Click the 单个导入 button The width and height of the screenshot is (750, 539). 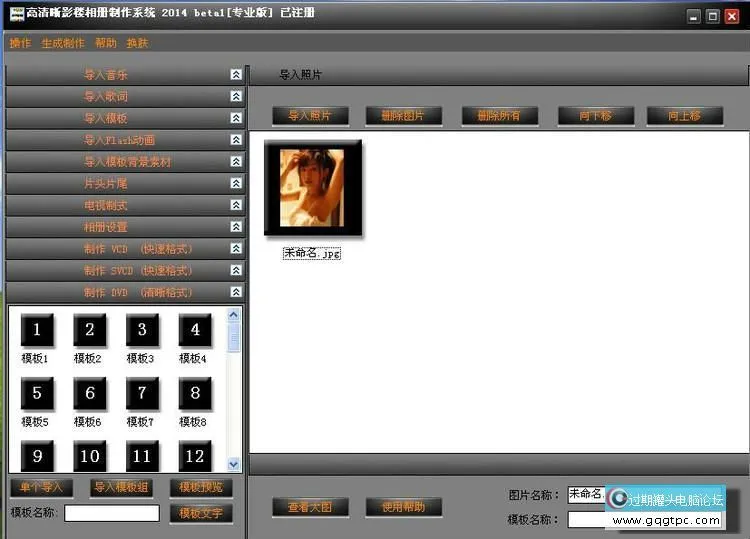(x=42, y=487)
